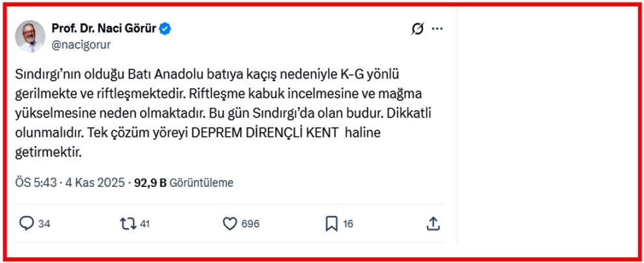Bookmark the tweet with the bookmark icon
This screenshot has height=263, width=644.
pos(331,224)
